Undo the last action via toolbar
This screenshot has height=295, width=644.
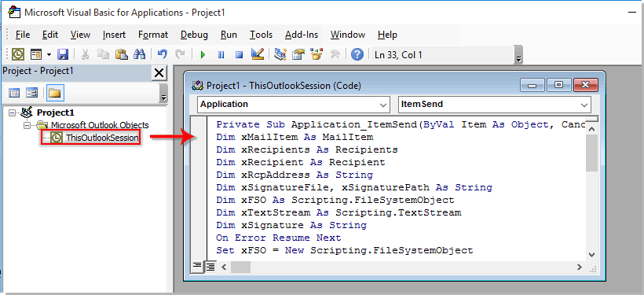tap(163, 54)
